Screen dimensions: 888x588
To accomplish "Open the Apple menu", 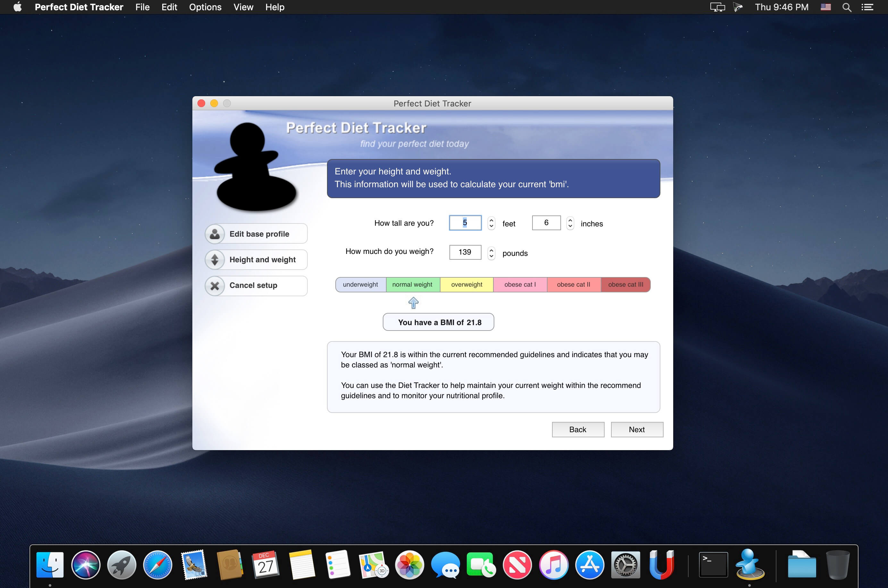I will pos(17,7).
